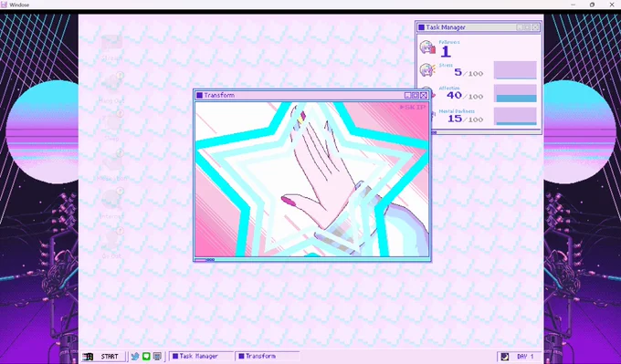Click the monitor icon in taskbar quick launch
621x364 pixels.
[157, 357]
